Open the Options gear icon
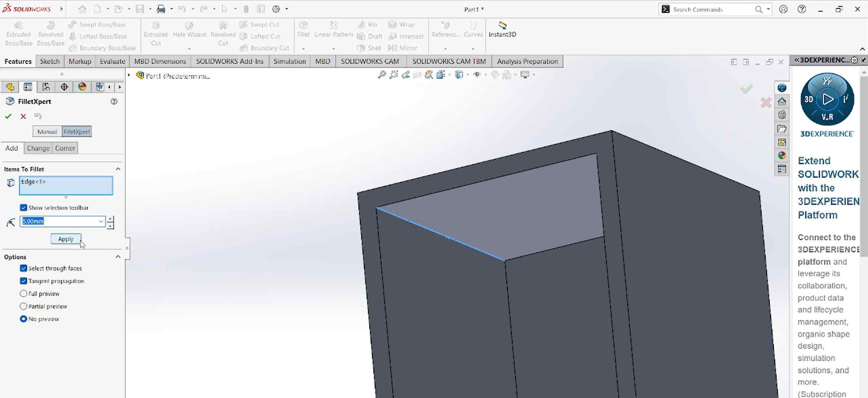 (276, 9)
